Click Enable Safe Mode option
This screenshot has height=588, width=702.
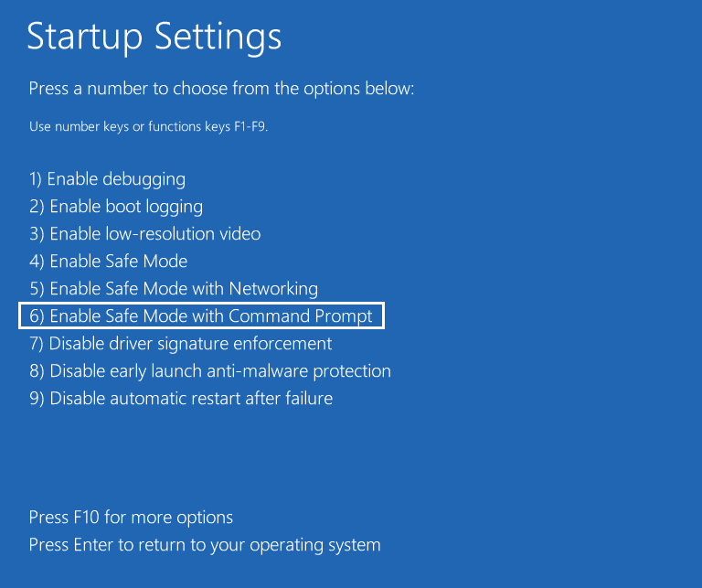point(109,262)
